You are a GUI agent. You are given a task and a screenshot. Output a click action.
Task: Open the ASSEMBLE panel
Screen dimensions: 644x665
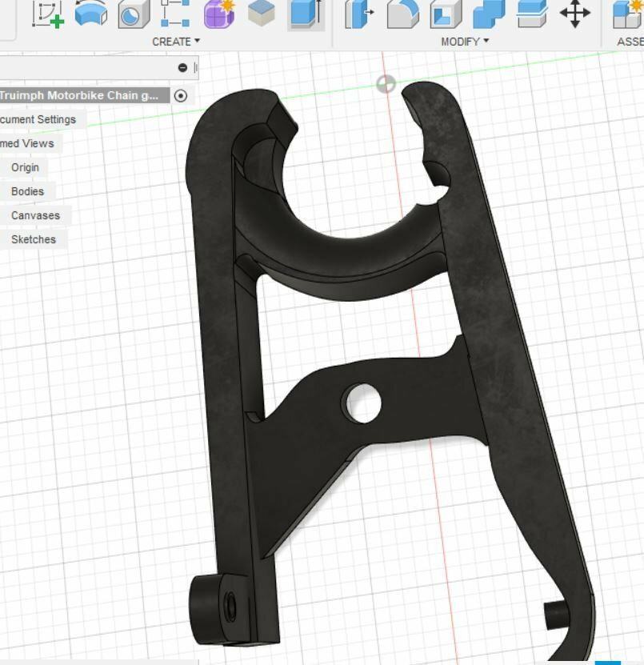632,41
